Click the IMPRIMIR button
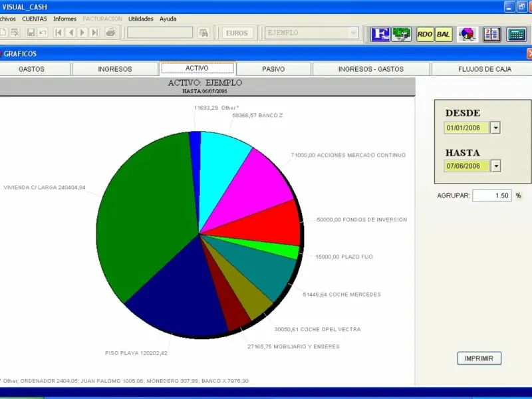Image resolution: width=532 pixels, height=399 pixels. 479,358
